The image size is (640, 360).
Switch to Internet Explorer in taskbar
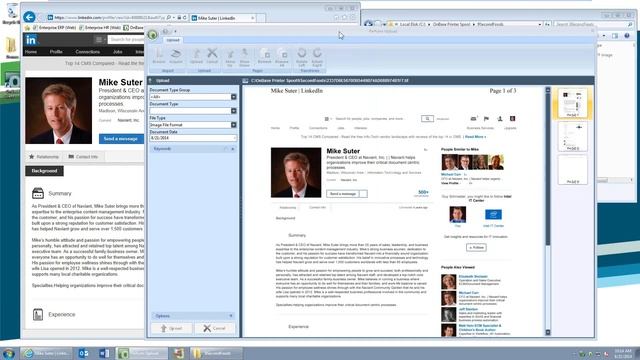click(x=46, y=353)
